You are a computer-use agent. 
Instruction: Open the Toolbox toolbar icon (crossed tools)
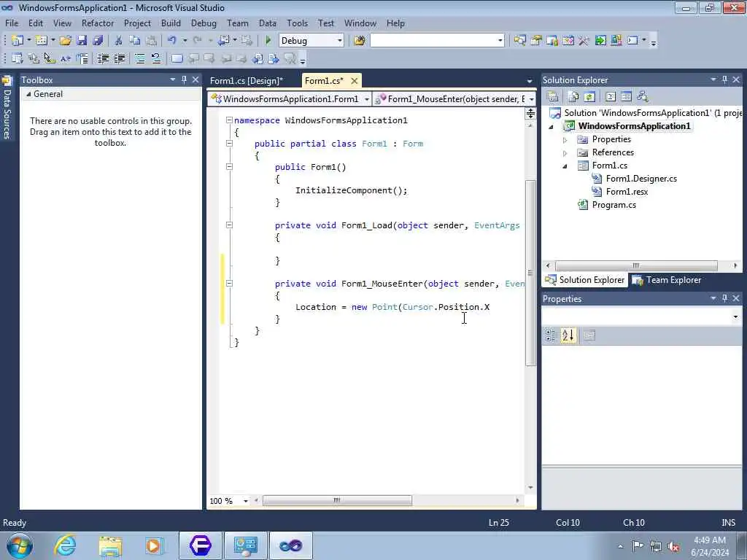[x=584, y=41]
